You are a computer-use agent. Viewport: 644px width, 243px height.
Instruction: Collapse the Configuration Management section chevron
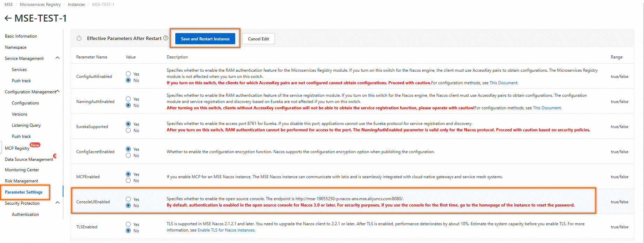[x=58, y=91]
